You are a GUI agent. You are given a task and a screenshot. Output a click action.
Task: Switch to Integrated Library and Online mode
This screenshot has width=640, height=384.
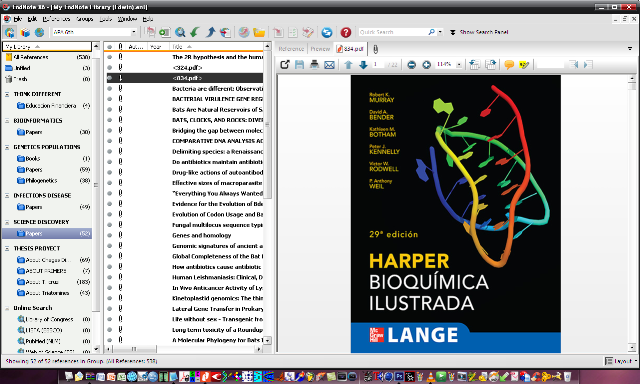pyautogui.click(x=9, y=32)
